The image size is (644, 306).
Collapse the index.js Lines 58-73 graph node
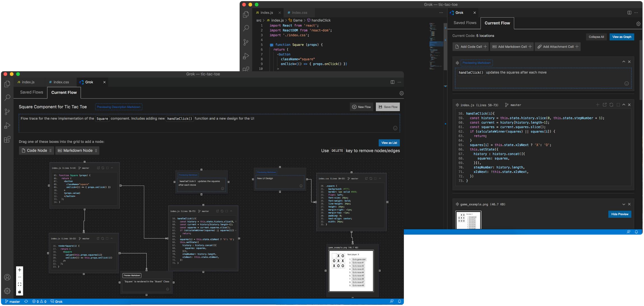(x=231, y=211)
